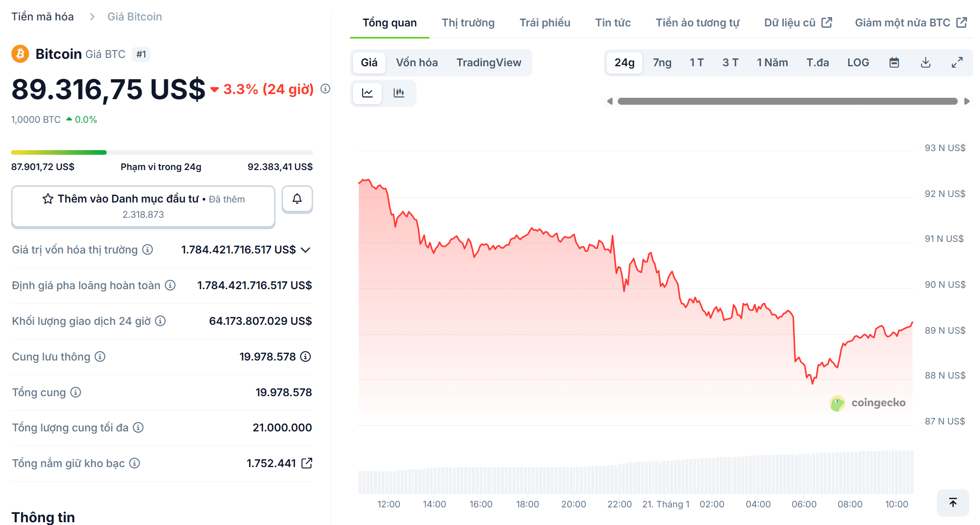The height and width of the screenshot is (525, 980).
Task: Switch chart timeframe to 7ng
Action: click(662, 62)
